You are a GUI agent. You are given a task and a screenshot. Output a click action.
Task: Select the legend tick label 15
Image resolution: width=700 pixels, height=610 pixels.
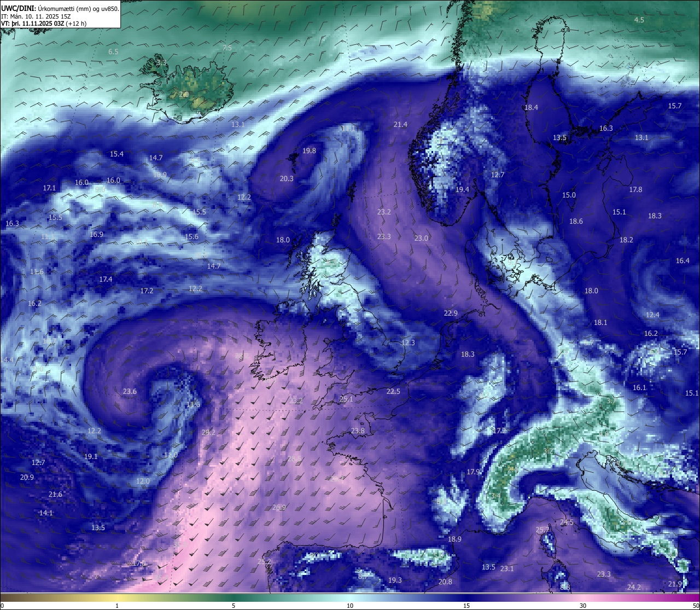pos(466,606)
